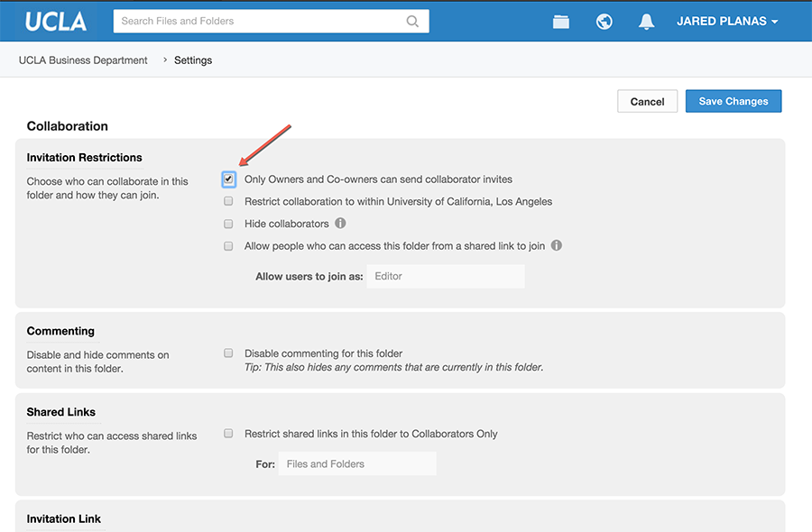Enable Restrict shared links to Collaborators Only
812x532 pixels.
tap(228, 434)
